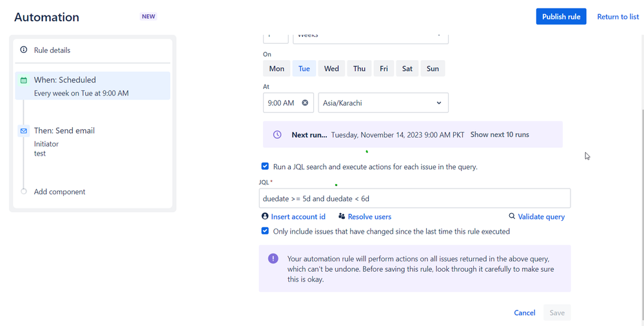644x326 pixels.
Task: Toggle the Thu day button
Action: pyautogui.click(x=359, y=68)
